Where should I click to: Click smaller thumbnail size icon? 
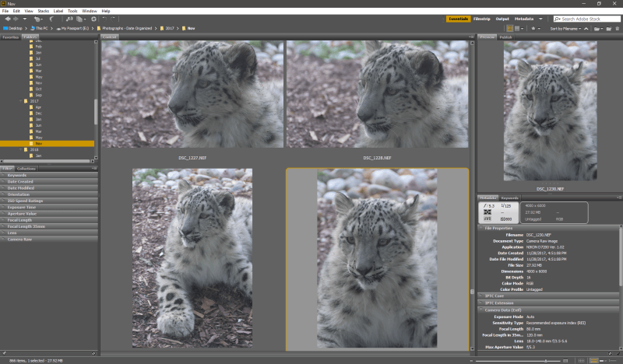click(472, 360)
